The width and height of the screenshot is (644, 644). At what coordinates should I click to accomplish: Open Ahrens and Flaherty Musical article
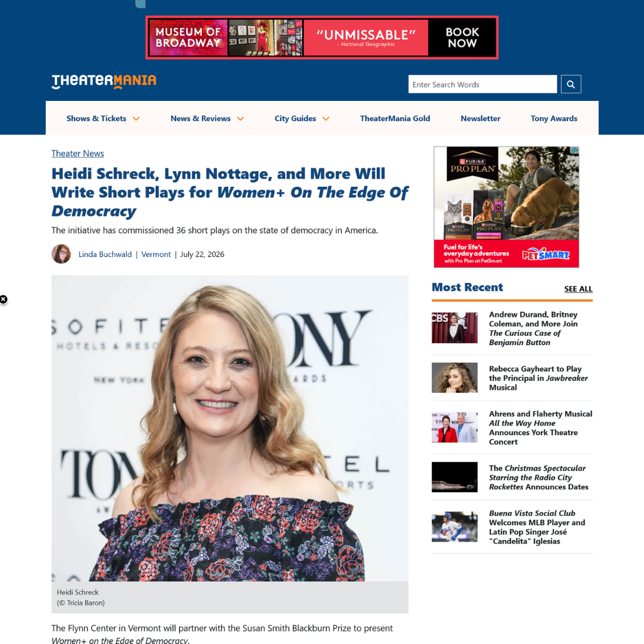pos(541,428)
